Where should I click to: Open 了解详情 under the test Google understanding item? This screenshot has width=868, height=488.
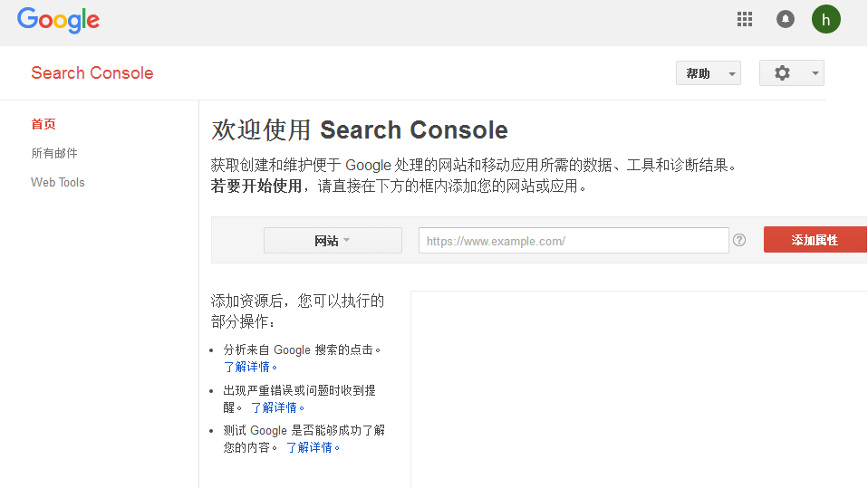point(313,447)
